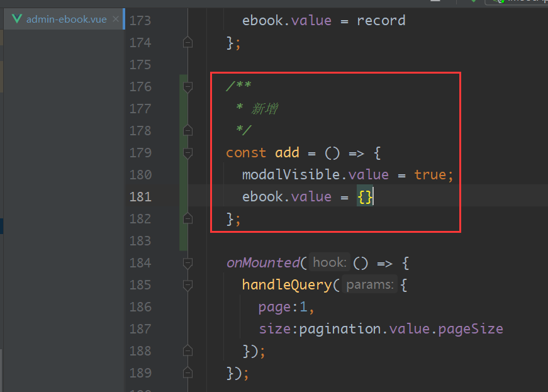Click 'modalVisible' on line 180
Viewport: 548px width, 392px height.
coord(291,174)
